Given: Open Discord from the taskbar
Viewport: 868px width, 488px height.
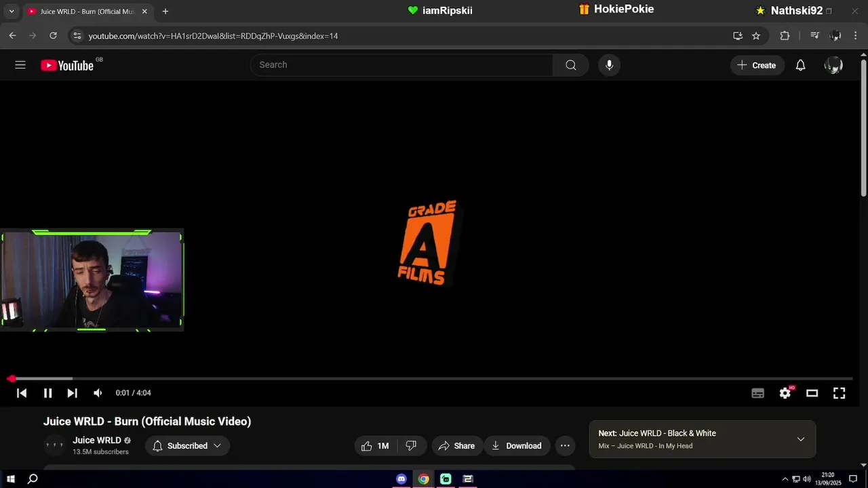Looking at the screenshot, I should point(401,479).
